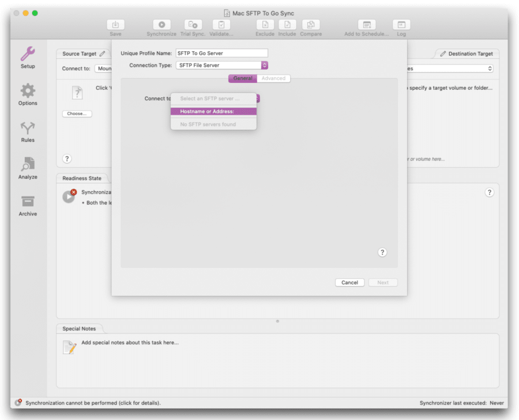Image resolution: width=519 pixels, height=420 pixels.
Task: Cancel the SFTP server setup dialog
Action: [349, 282]
